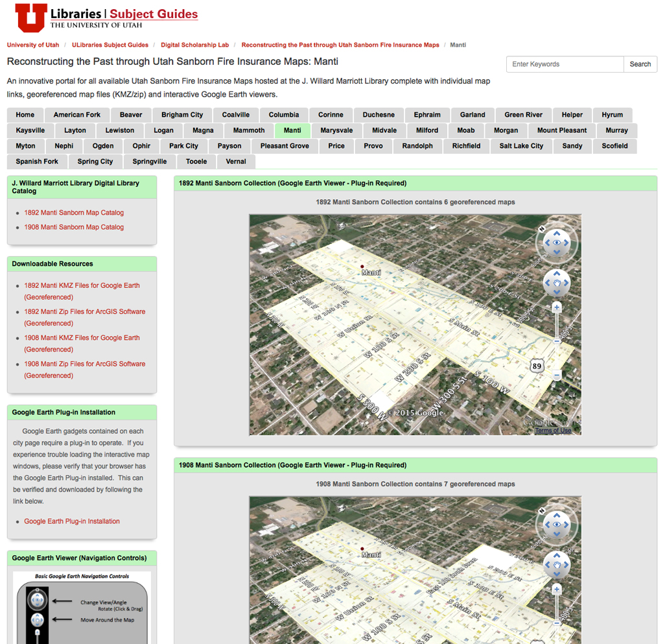Screen dimensions: 665x644
Task: Open the Spring City tab
Action: click(95, 161)
